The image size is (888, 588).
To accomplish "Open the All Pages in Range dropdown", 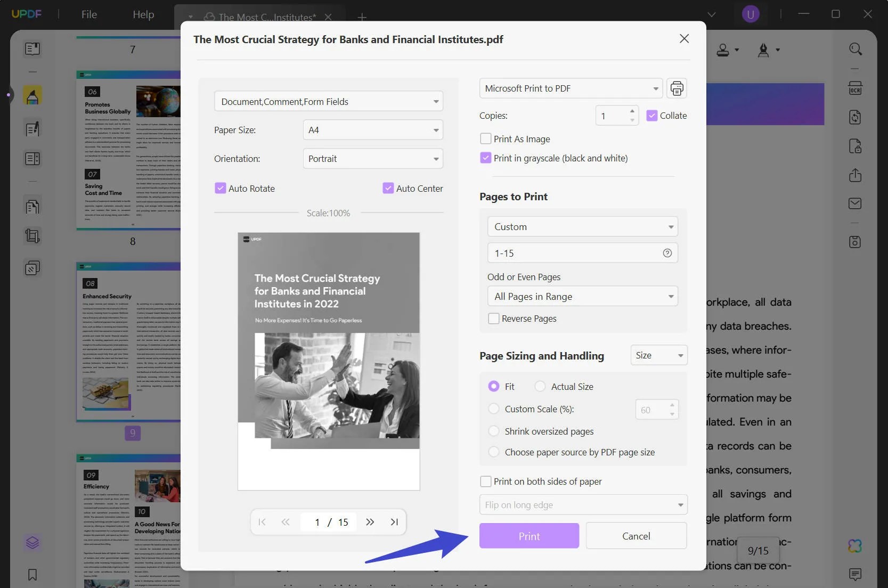I will point(582,296).
